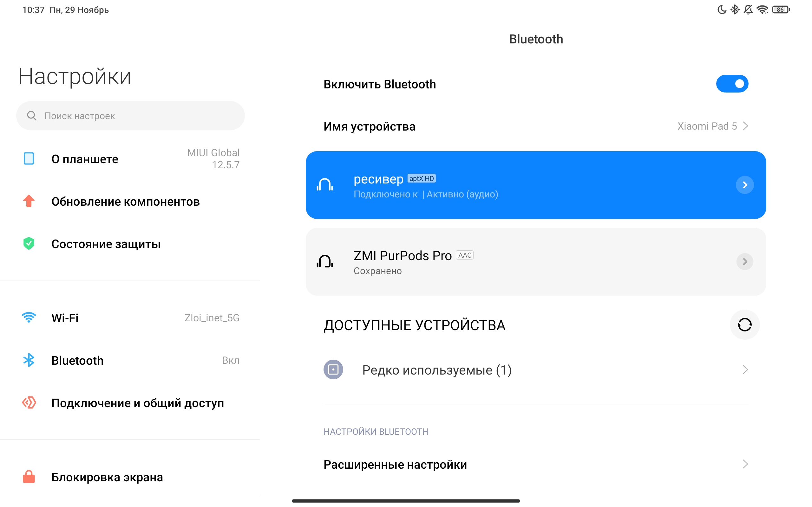
Task: Expand Редко используемые (1) chevron
Action: pos(745,370)
